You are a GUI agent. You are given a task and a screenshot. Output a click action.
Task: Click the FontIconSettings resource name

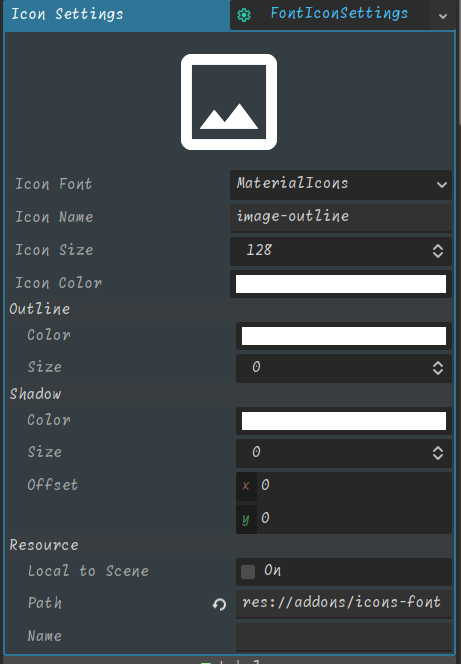coord(339,14)
